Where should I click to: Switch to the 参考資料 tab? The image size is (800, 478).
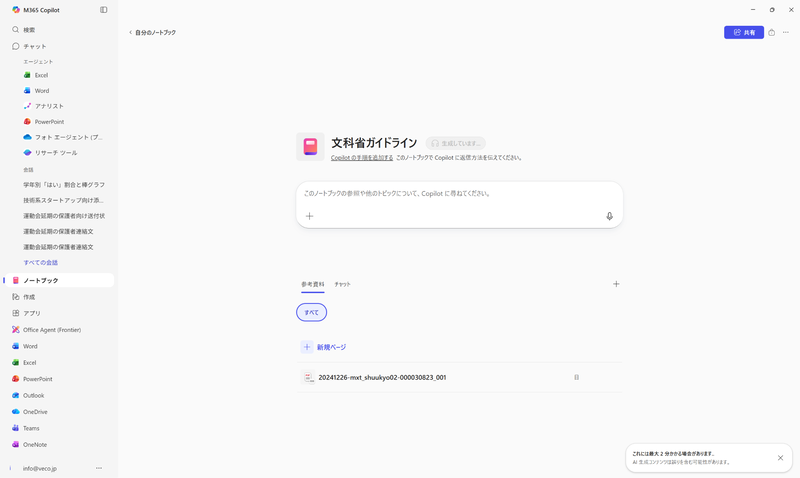(313, 284)
